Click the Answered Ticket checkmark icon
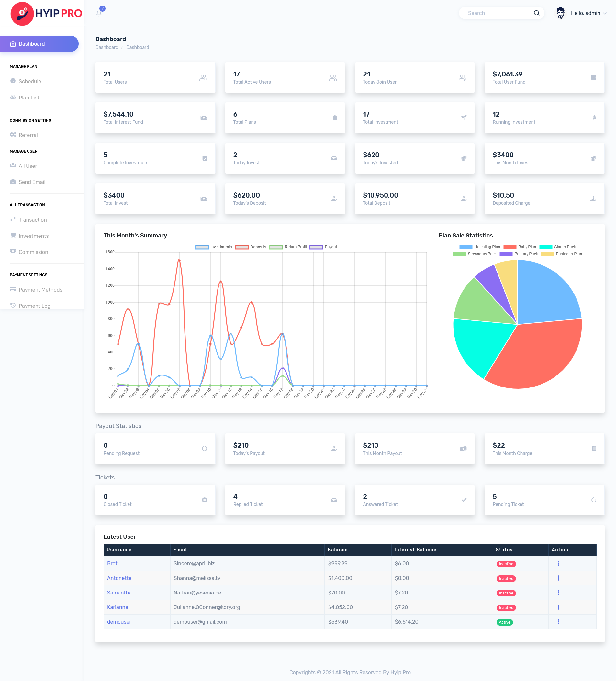 click(464, 500)
